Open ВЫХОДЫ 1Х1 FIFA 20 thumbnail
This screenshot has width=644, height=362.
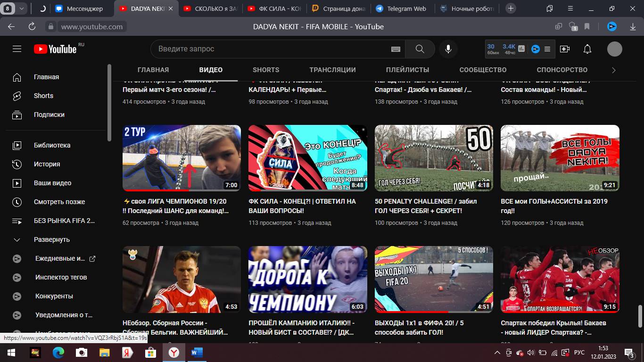(x=434, y=280)
